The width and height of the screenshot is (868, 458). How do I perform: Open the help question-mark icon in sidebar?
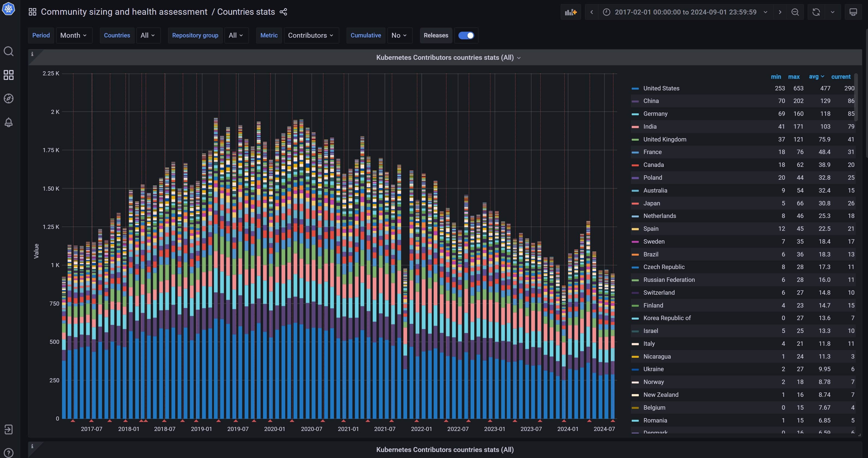coord(8,452)
